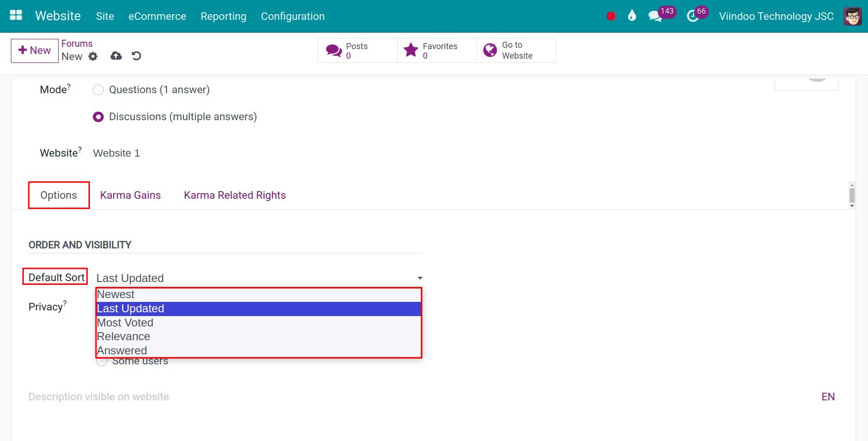Open the eCommerce menu

pyautogui.click(x=157, y=16)
